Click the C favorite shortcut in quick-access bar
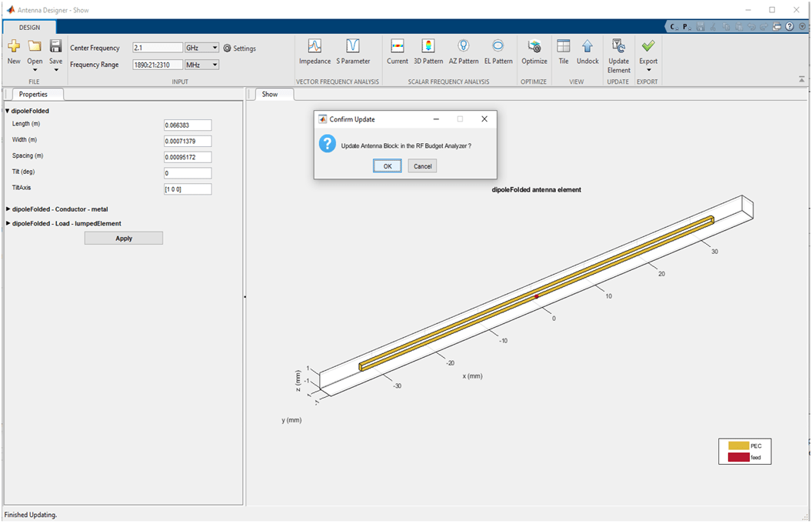The image size is (812, 524). tap(674, 26)
